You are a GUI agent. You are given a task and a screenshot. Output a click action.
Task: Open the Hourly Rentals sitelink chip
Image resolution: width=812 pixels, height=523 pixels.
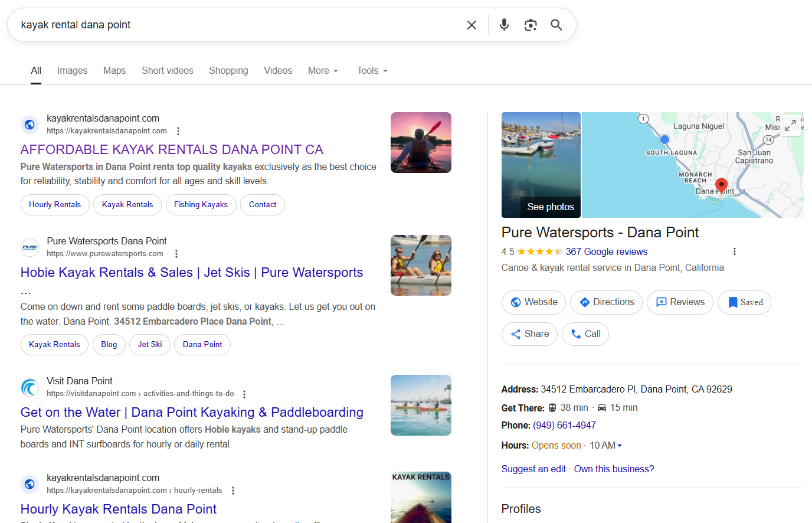pyautogui.click(x=55, y=205)
